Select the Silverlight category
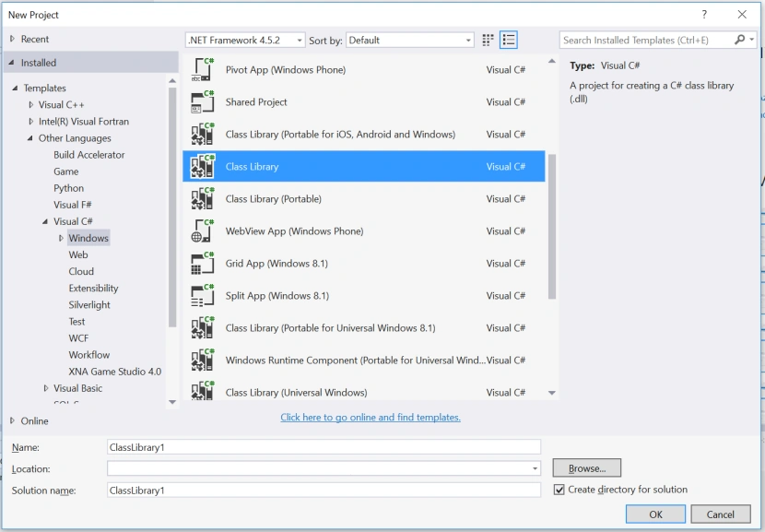 [89, 304]
